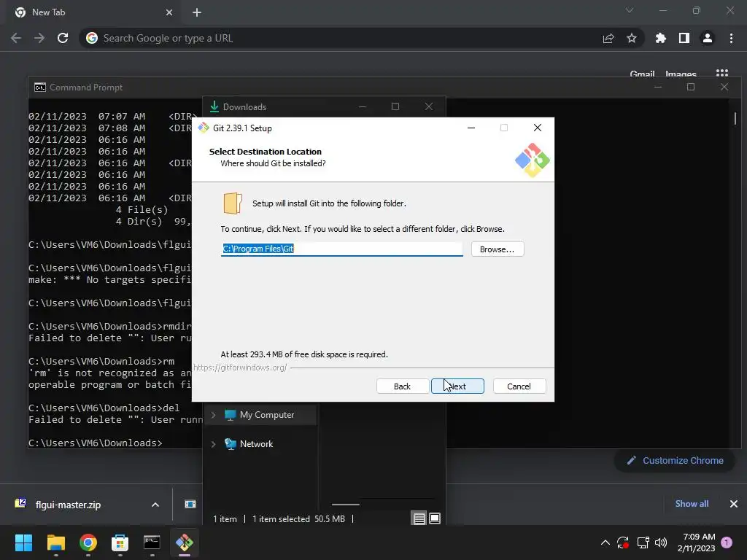The height and width of the screenshot is (560, 747).
Task: Click the Git logo in title bar
Action: [x=204, y=128]
